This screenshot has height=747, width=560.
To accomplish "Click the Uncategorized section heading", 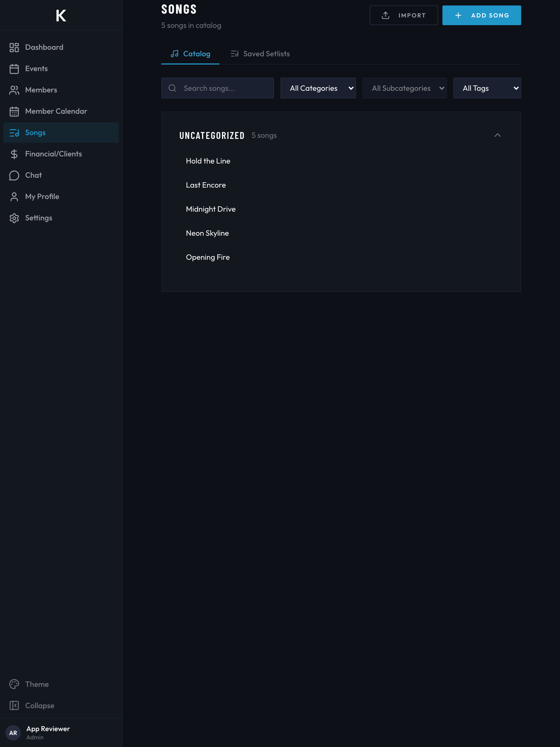I will coord(212,135).
